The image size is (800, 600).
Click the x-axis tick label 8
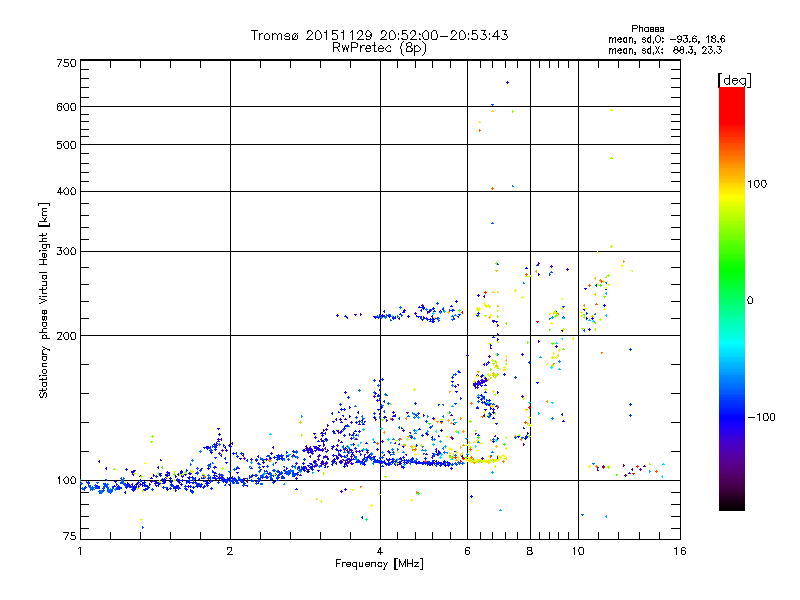click(x=530, y=551)
